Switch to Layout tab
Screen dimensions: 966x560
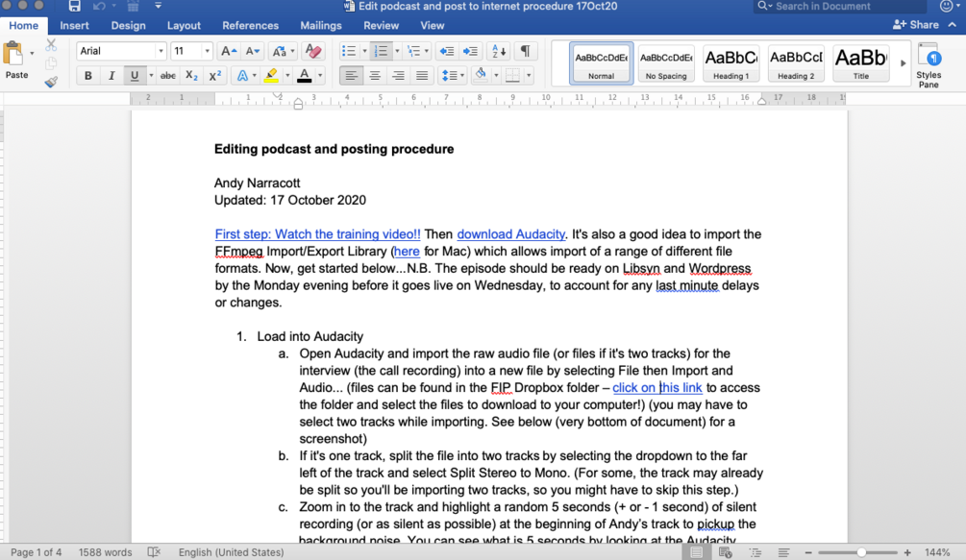coord(184,25)
